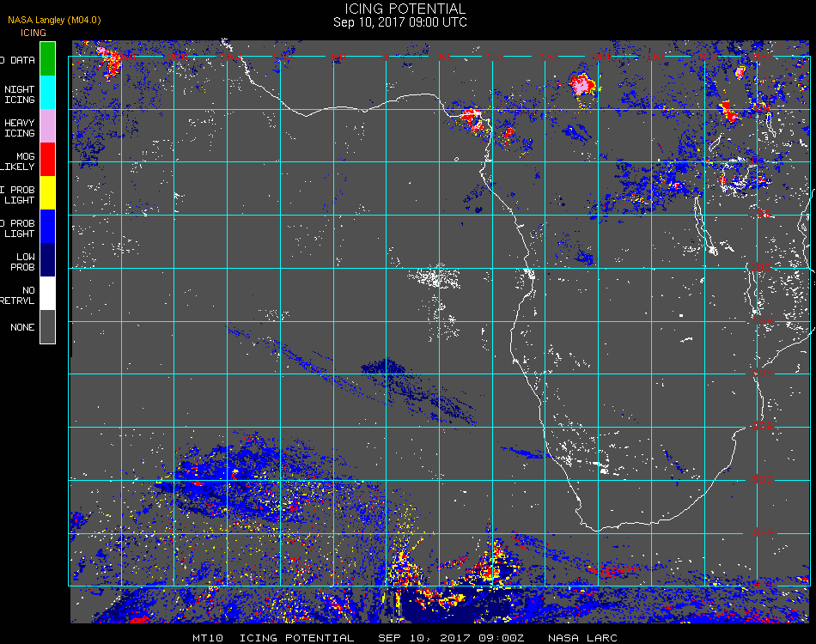Click the '25S' latitude label

pos(763,426)
